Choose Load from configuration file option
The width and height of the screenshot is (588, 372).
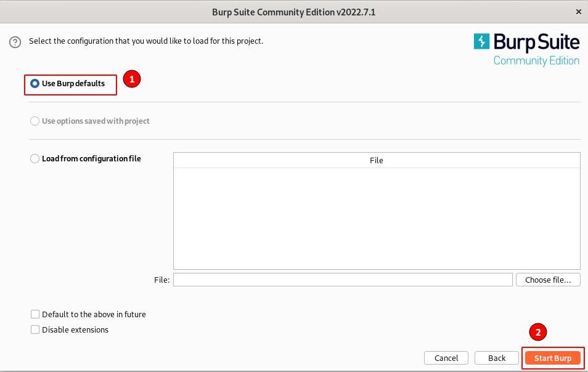pos(35,159)
